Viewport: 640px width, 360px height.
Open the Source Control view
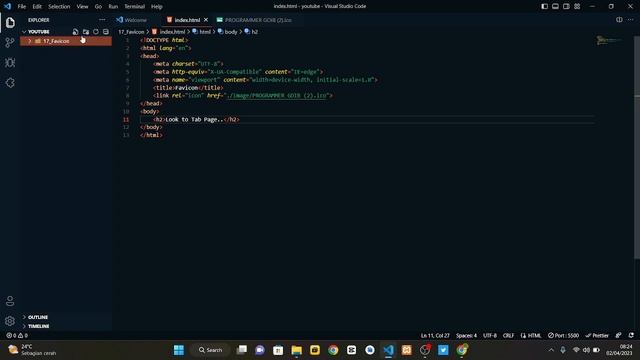coord(10,42)
